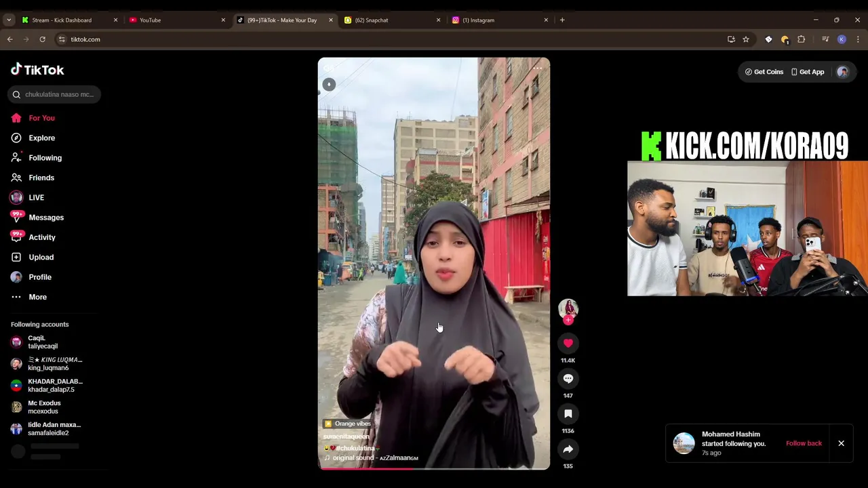The height and width of the screenshot is (488, 868).
Task: Follow creator with red plus badge
Action: pos(568,320)
